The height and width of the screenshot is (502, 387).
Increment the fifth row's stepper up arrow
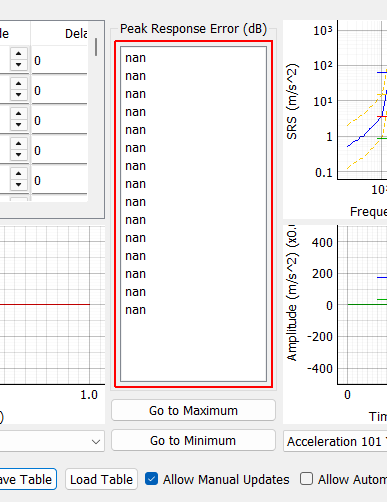coord(19,173)
